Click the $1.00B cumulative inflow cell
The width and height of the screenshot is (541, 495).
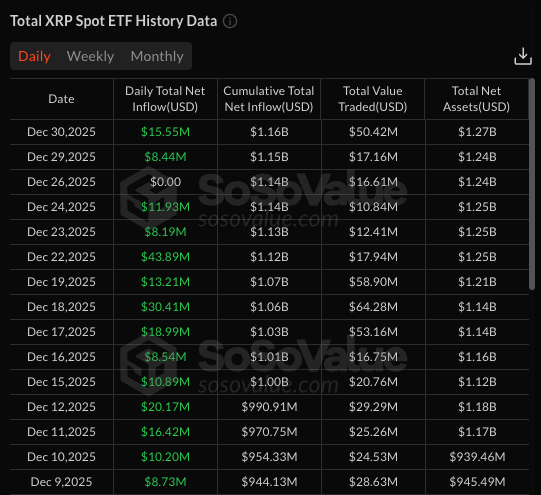(x=269, y=382)
